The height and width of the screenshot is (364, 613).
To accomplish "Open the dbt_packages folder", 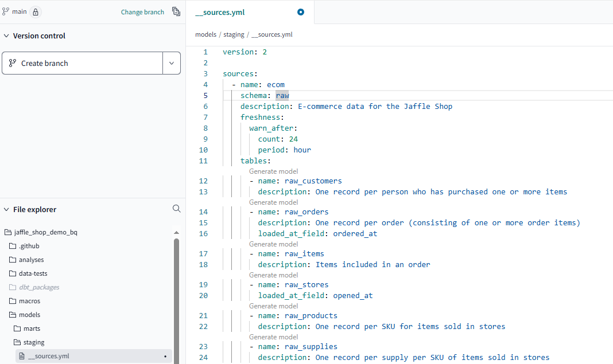I will (38, 287).
